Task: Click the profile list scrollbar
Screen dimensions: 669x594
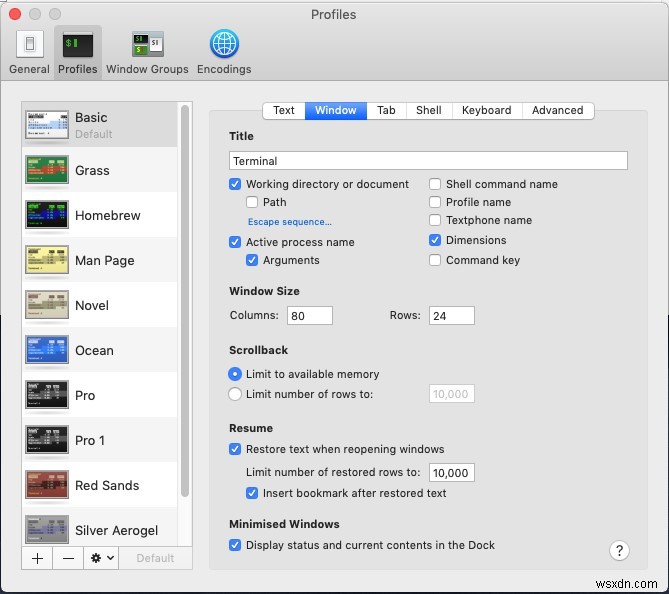Action: 185,300
